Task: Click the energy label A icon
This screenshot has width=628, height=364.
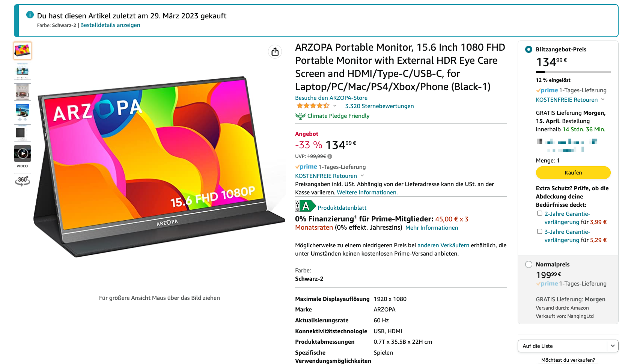Action: click(306, 206)
